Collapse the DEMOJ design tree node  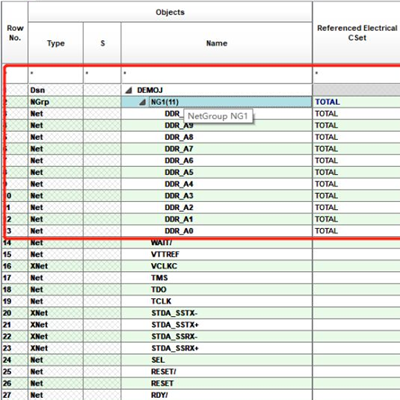(x=129, y=90)
